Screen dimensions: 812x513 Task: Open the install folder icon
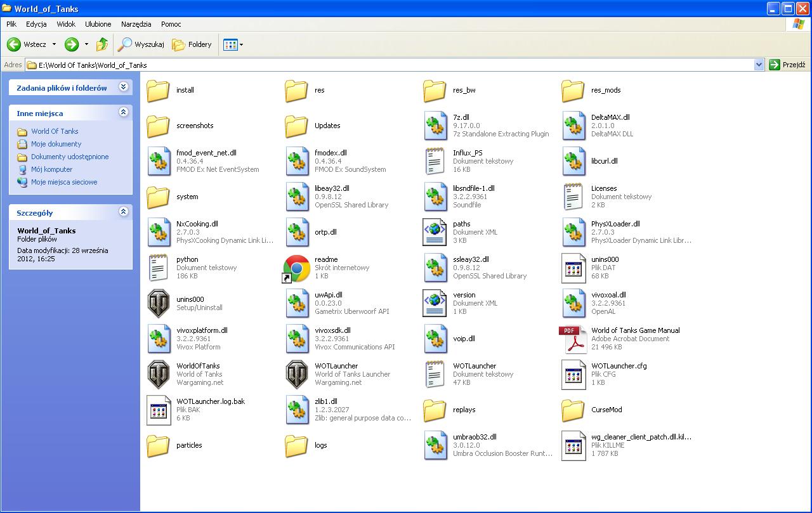pyautogui.click(x=158, y=91)
